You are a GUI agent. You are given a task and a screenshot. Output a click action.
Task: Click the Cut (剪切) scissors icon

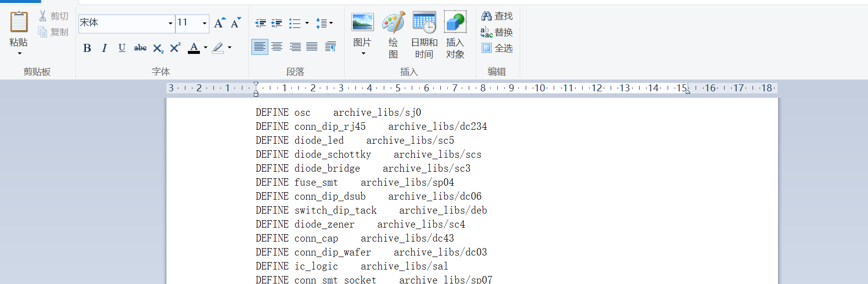[x=43, y=16]
